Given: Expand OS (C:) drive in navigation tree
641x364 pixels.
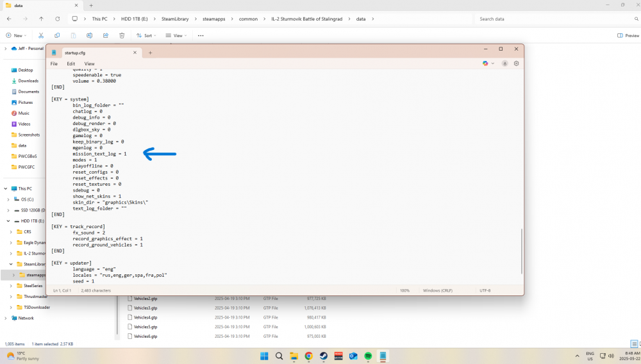Looking at the screenshot, I should [x=8, y=199].
